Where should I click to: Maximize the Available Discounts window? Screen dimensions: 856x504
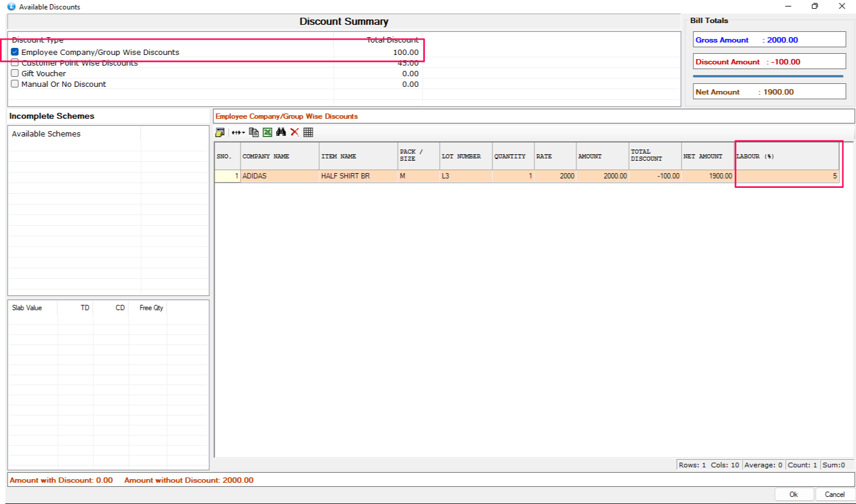(815, 6)
